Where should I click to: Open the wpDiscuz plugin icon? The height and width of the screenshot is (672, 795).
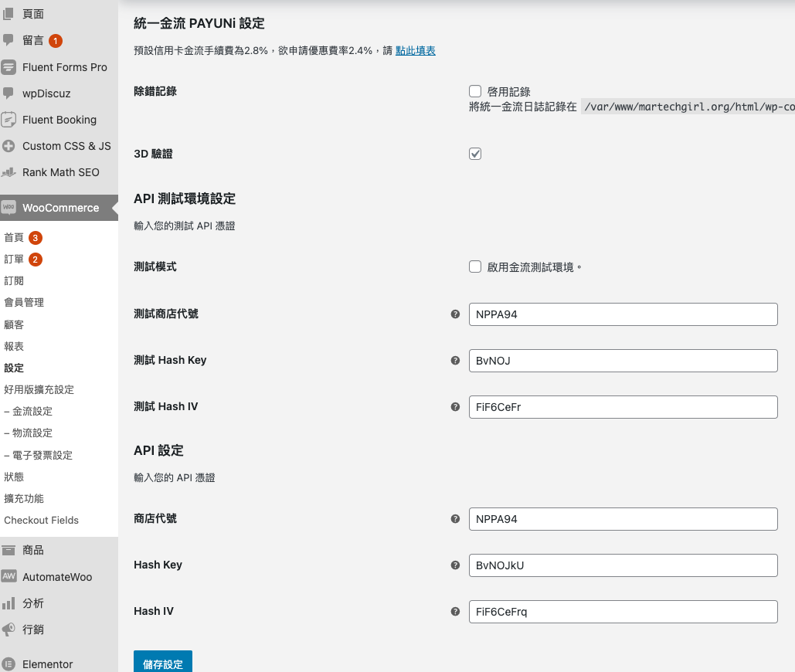coord(9,93)
